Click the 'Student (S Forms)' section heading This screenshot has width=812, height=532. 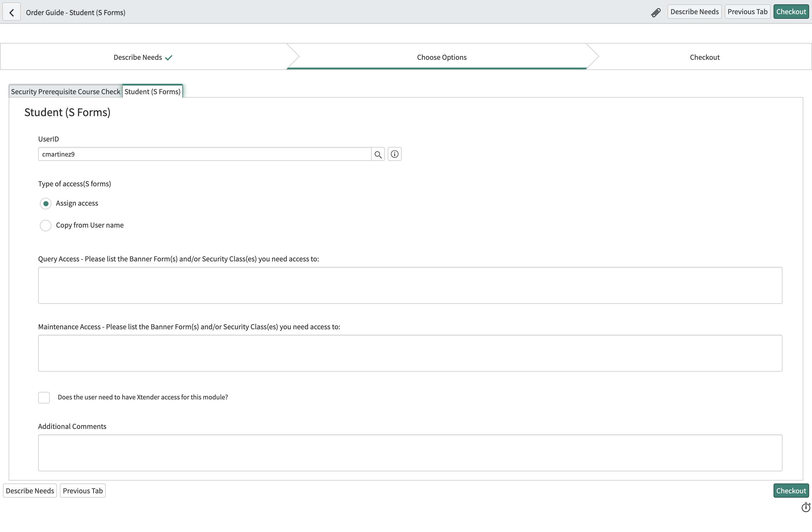67,112
